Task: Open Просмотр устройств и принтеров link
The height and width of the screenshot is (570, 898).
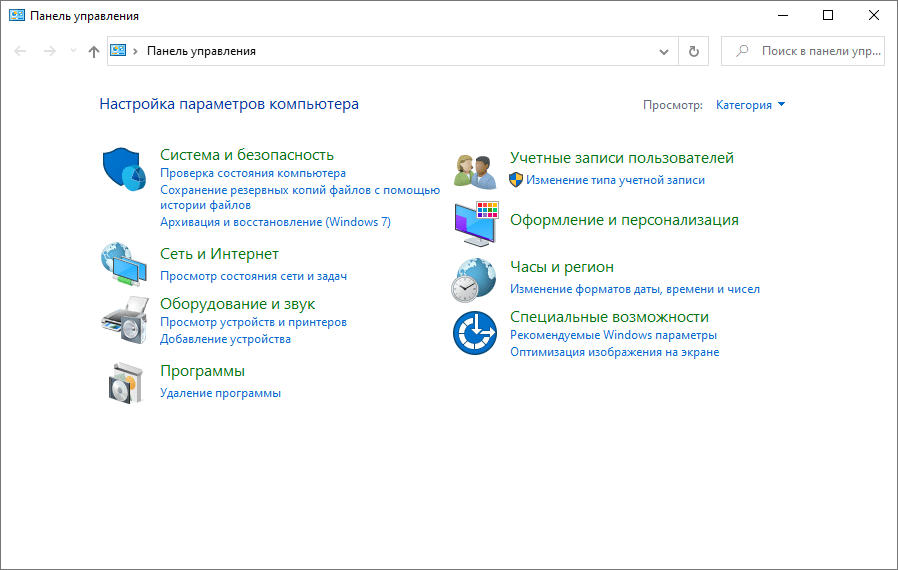Action: point(253,322)
